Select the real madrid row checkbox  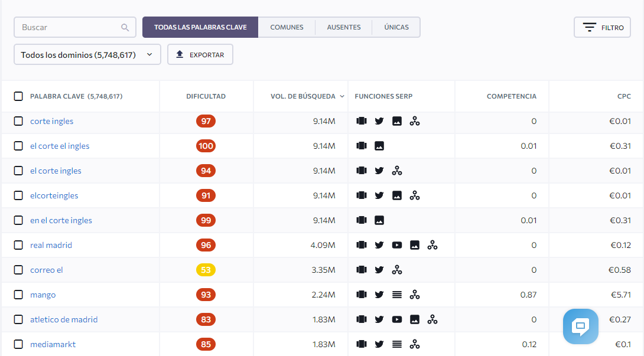click(18, 245)
